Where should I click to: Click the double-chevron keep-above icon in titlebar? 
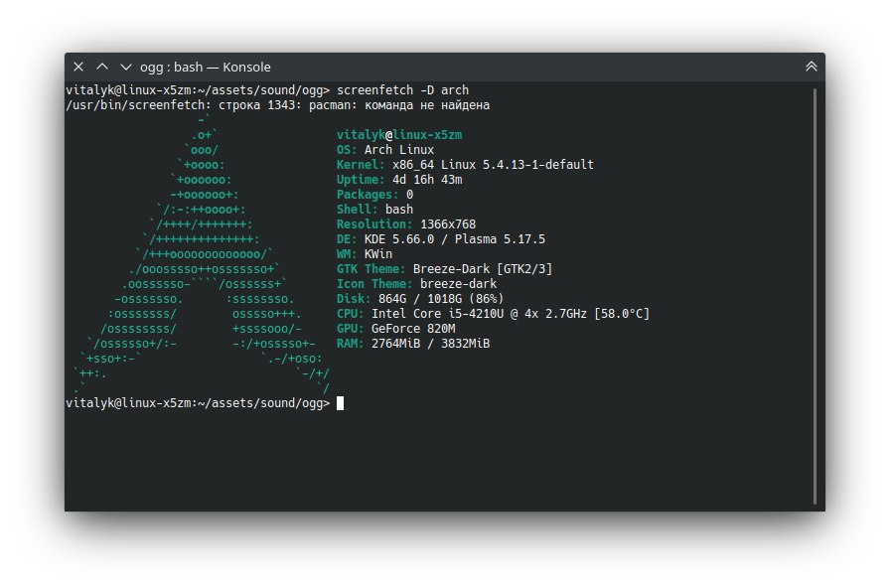[x=812, y=67]
